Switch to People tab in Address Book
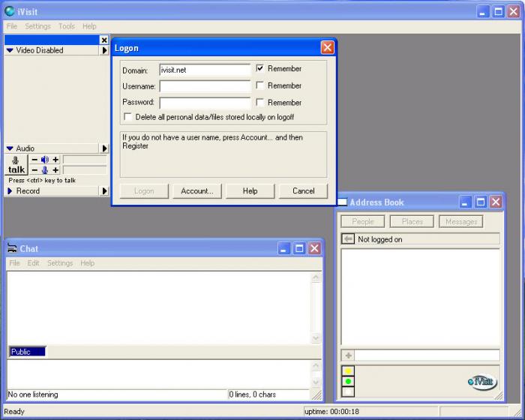Screen dimensions: 525x420 362,221
